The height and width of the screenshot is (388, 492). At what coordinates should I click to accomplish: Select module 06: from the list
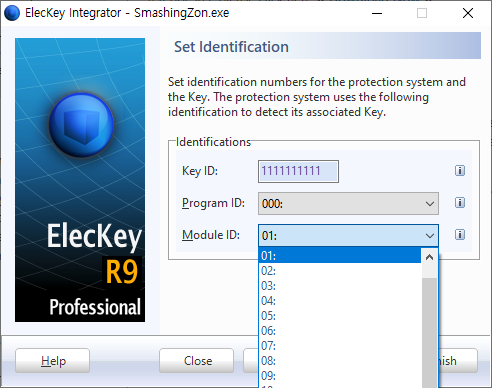click(340, 331)
